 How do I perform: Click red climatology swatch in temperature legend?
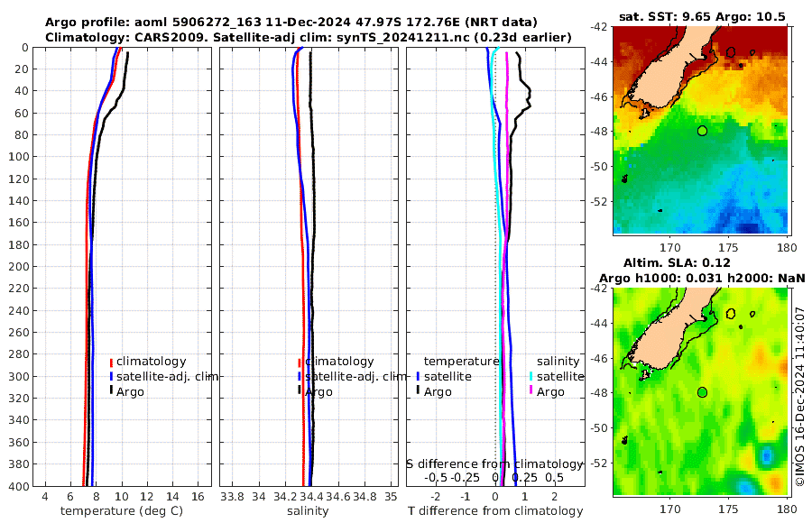(111, 362)
